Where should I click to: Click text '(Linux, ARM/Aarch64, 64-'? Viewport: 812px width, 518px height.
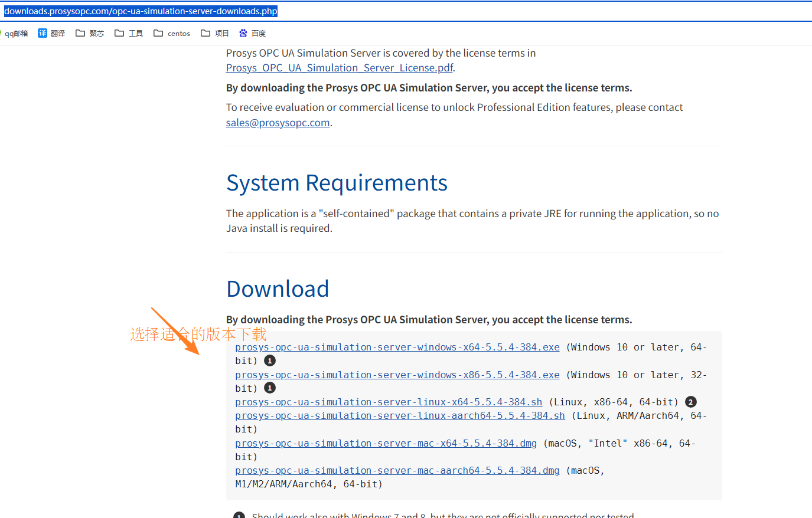(x=639, y=416)
